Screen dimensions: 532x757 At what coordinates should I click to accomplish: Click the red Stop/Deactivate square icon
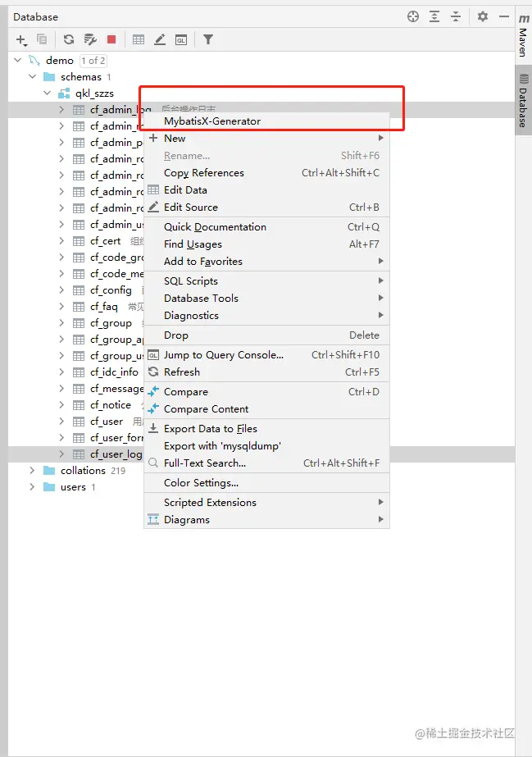click(x=111, y=39)
